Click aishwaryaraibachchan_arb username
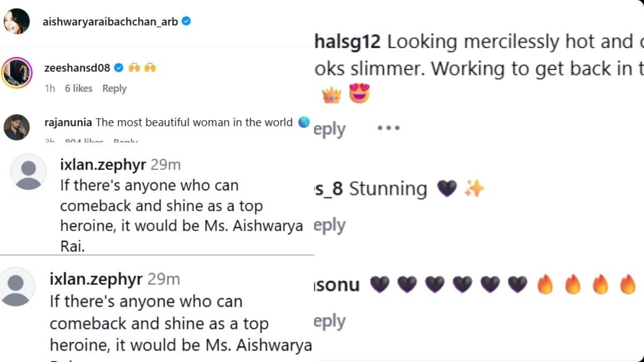The height and width of the screenshot is (362, 644). pyautogui.click(x=111, y=21)
